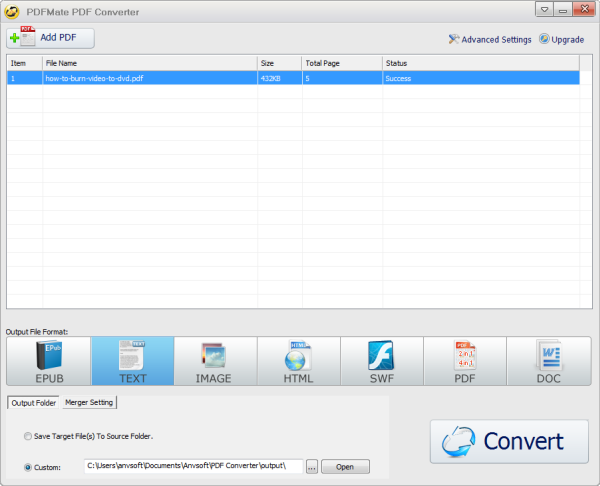Click the Add PDF button
The image size is (600, 486).
[50, 38]
